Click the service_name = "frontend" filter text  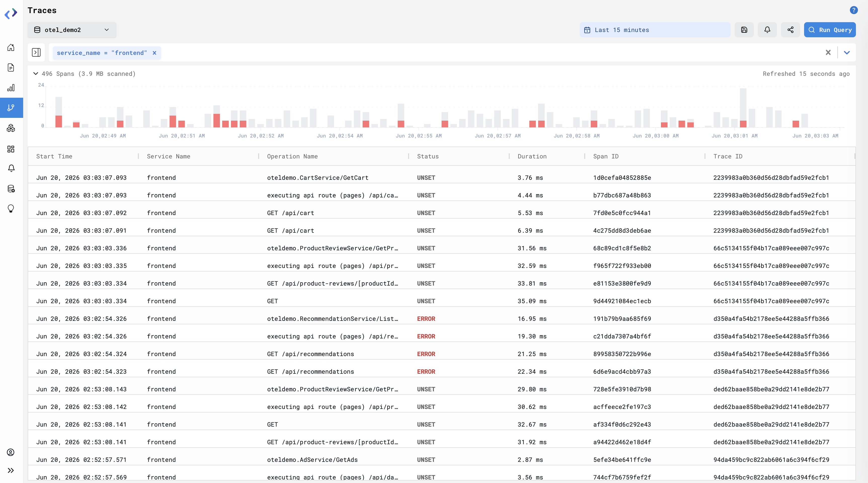(102, 53)
